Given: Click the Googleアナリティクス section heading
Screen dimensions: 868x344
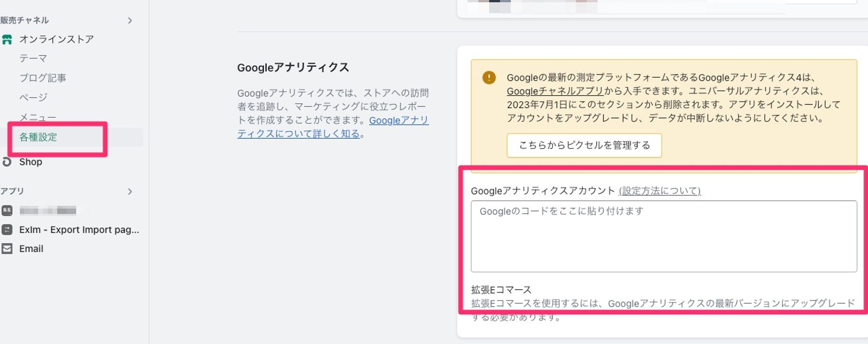Looking at the screenshot, I should [293, 68].
